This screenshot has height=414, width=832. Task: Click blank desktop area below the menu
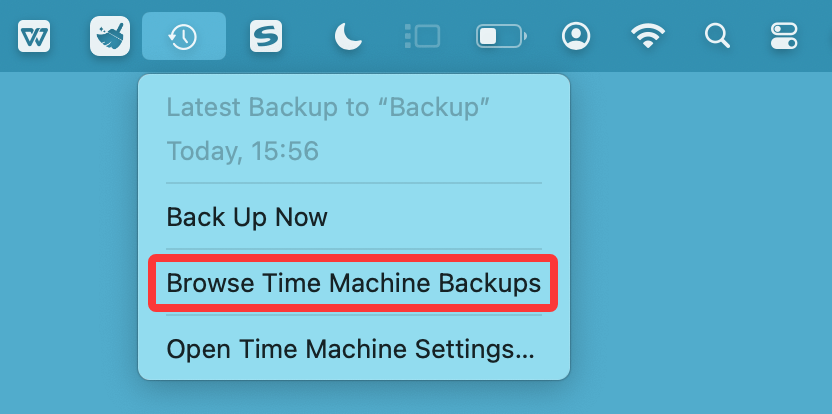coord(350,399)
